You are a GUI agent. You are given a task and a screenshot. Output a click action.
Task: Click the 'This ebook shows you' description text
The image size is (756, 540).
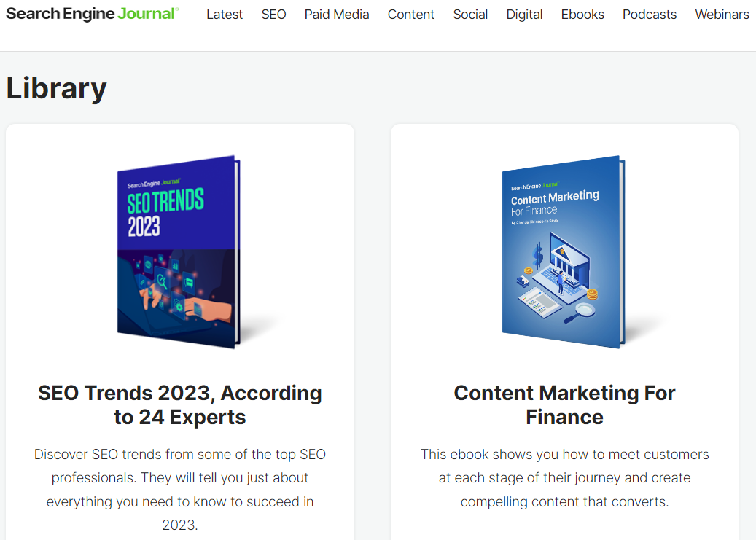pyautogui.click(x=564, y=478)
